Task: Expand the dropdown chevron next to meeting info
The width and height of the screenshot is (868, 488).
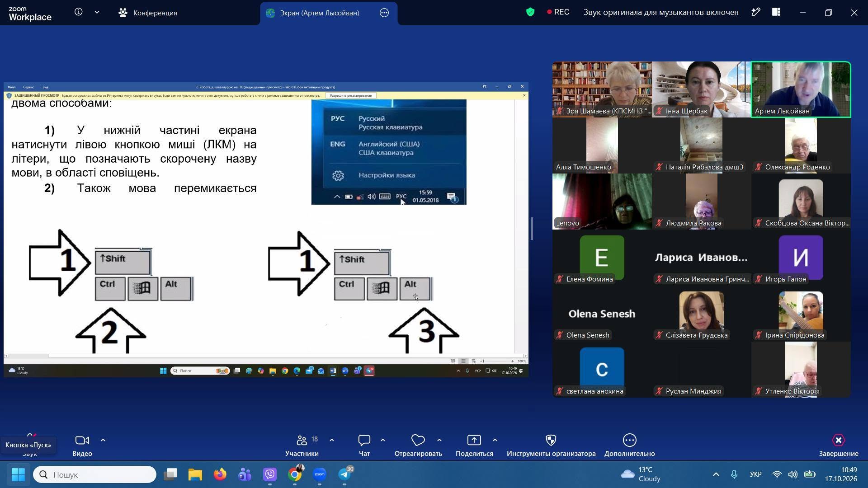Action: (x=97, y=12)
